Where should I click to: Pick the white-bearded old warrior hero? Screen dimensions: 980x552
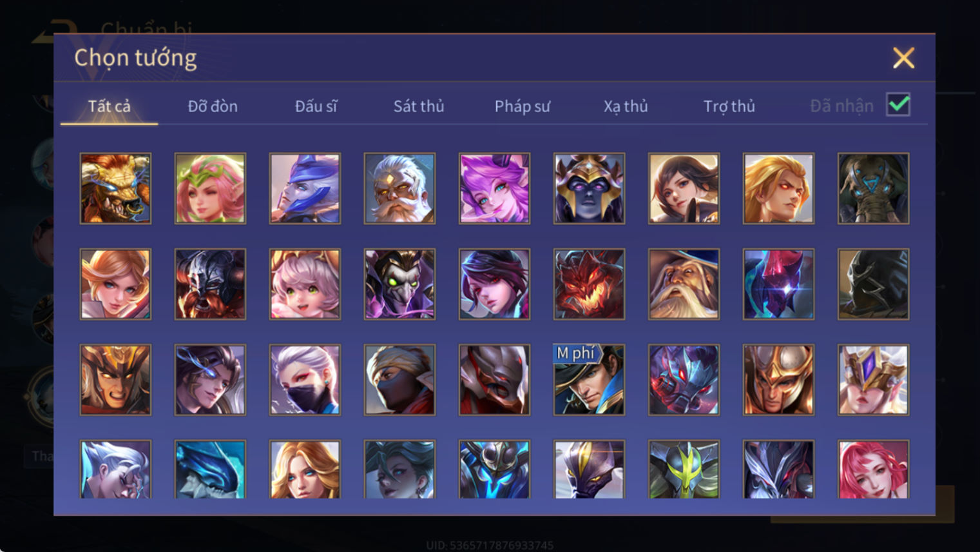coord(399,188)
